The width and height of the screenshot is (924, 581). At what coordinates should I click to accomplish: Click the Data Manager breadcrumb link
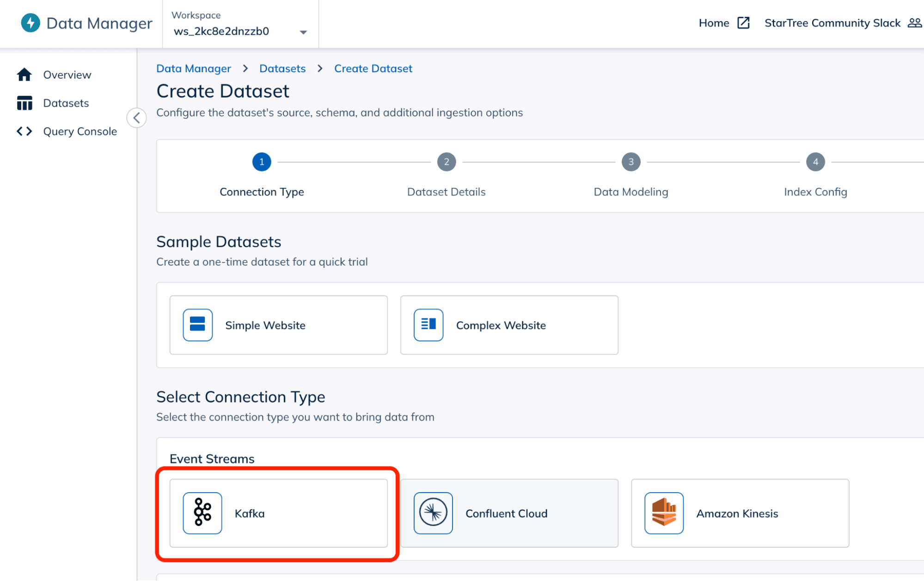click(193, 68)
